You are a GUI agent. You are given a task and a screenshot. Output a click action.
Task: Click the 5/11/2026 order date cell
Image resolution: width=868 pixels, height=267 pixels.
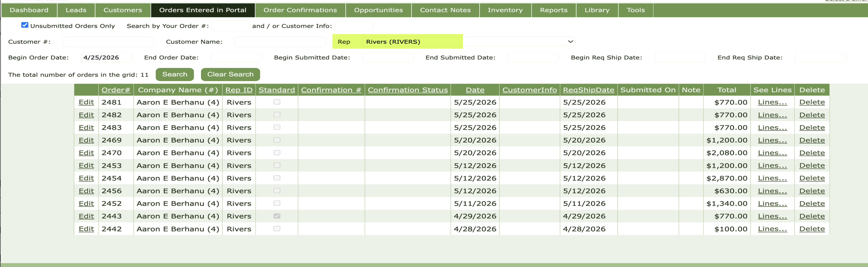click(475, 204)
